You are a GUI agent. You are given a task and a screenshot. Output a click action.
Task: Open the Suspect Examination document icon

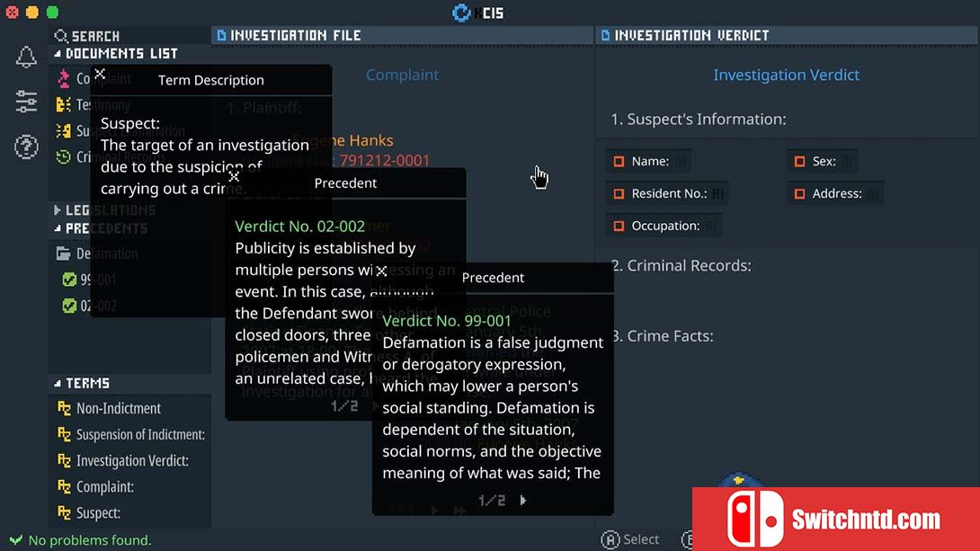tap(63, 131)
